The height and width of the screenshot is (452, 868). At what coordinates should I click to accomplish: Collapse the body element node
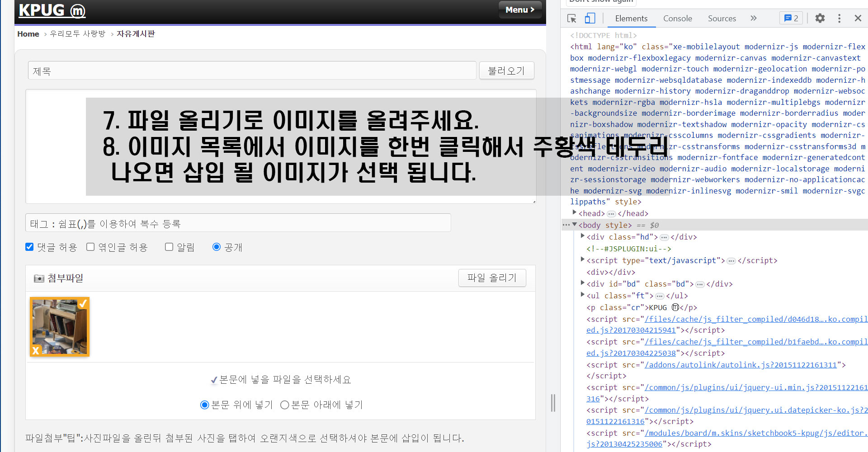(574, 224)
